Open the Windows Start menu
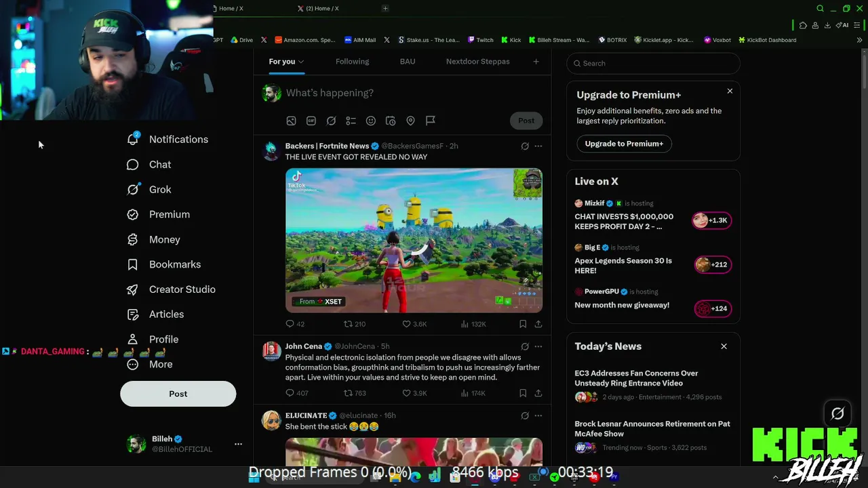 pos(254,477)
